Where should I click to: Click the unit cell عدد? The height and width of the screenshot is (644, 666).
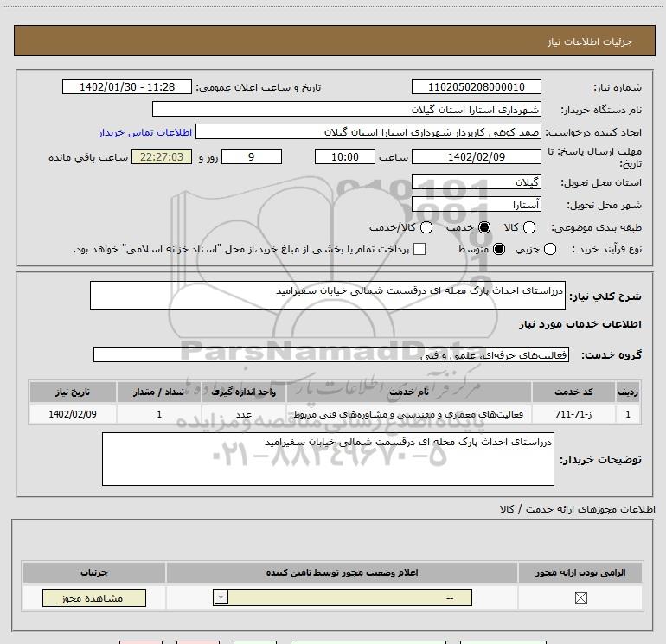[243, 414]
